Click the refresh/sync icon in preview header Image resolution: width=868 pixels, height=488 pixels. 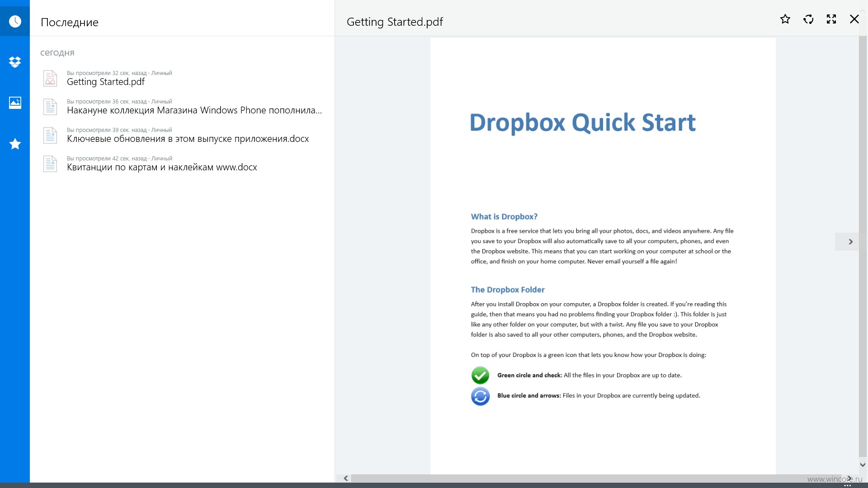808,19
